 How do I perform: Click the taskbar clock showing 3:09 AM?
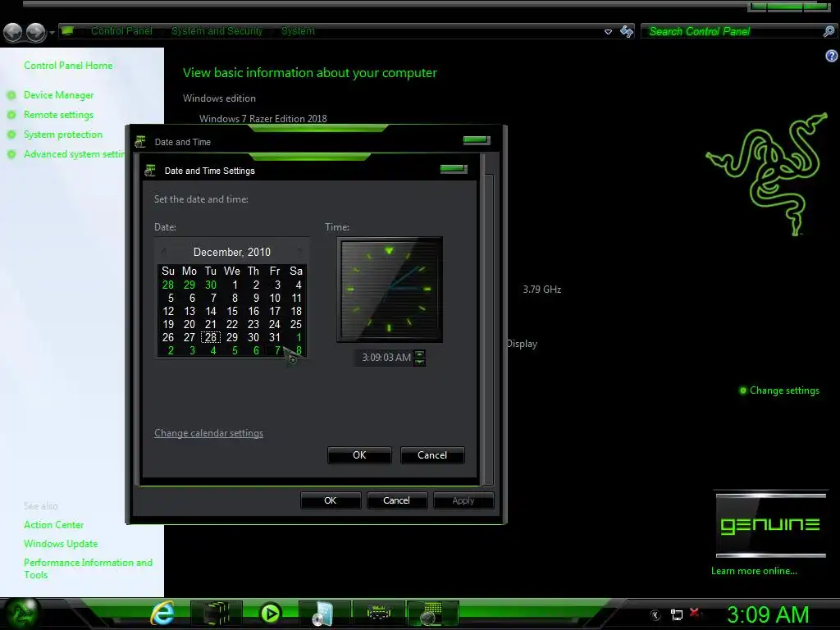768,614
